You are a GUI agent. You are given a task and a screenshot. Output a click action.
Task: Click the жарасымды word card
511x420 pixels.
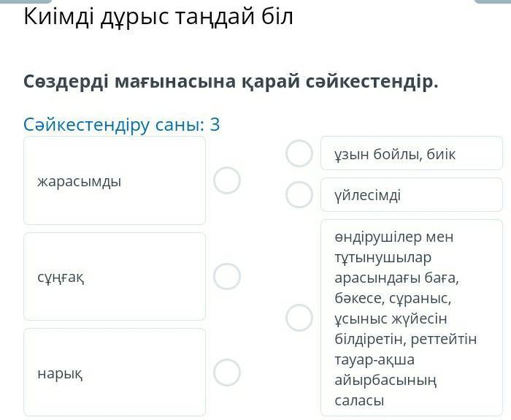[115, 180]
